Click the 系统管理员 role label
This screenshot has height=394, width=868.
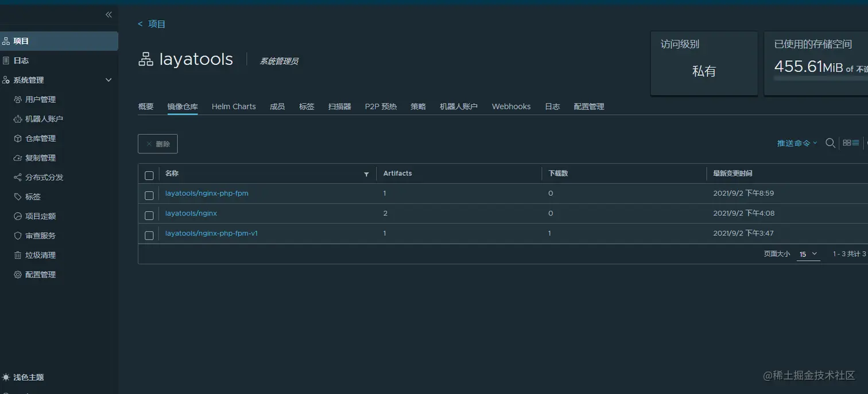[279, 61]
